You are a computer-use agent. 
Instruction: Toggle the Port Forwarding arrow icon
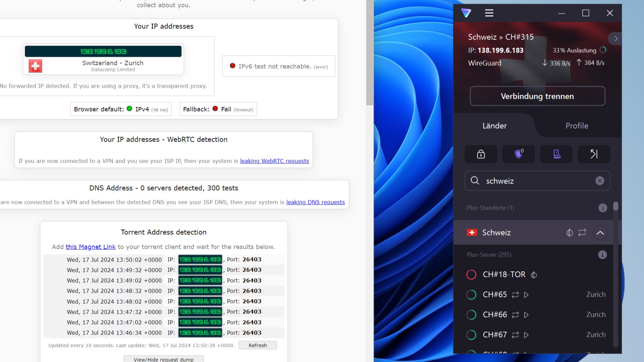point(594,154)
